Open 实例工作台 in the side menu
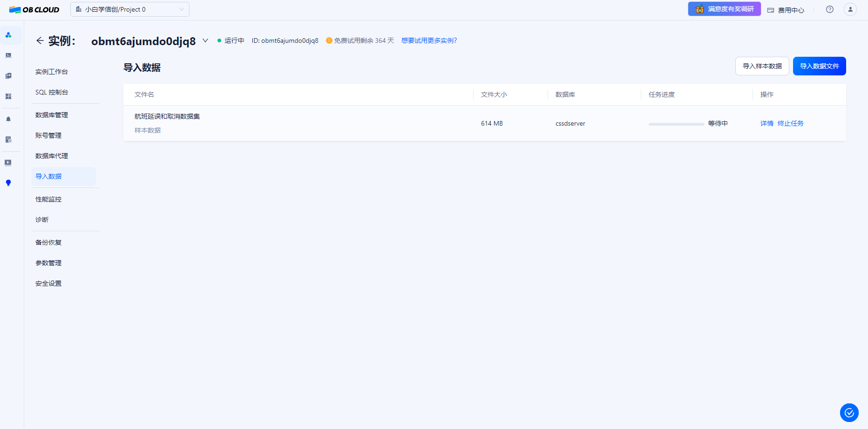Image resolution: width=868 pixels, height=429 pixels. [x=52, y=72]
